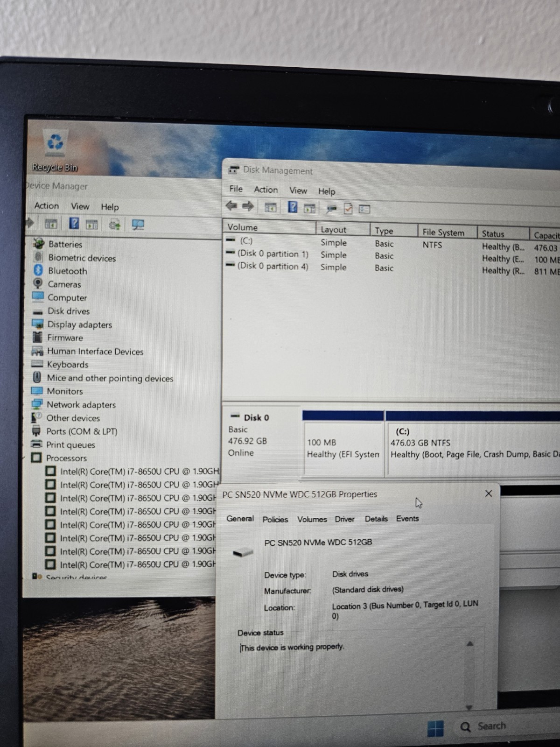Expand Keyboards category
Screen dimensions: 560x747
(x=67, y=365)
